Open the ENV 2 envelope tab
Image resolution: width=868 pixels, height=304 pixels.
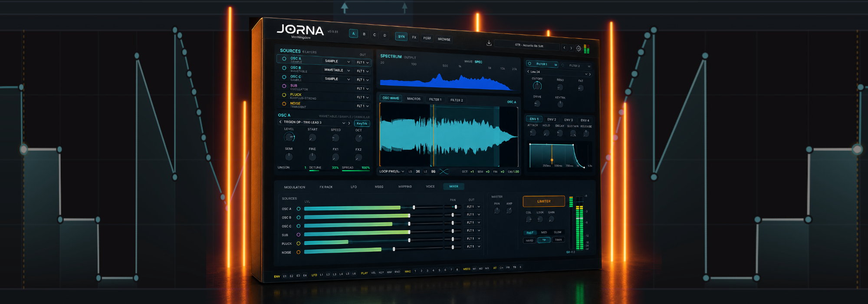[x=552, y=119]
